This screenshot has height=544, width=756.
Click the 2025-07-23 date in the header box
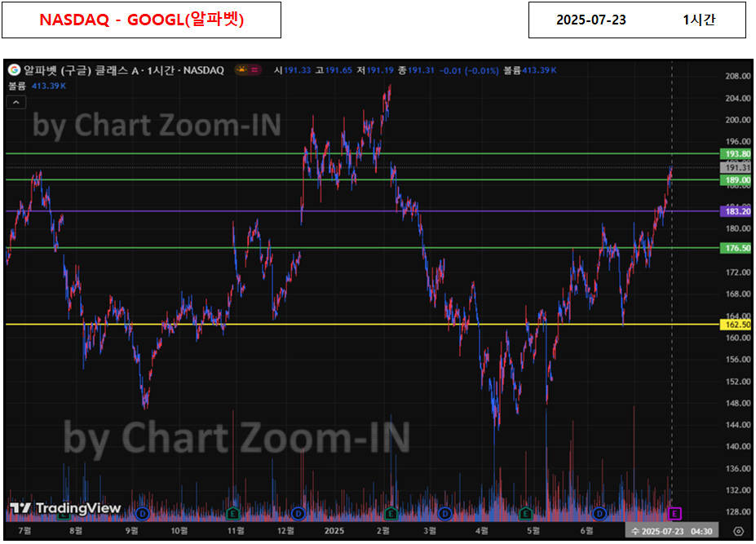[591, 20]
